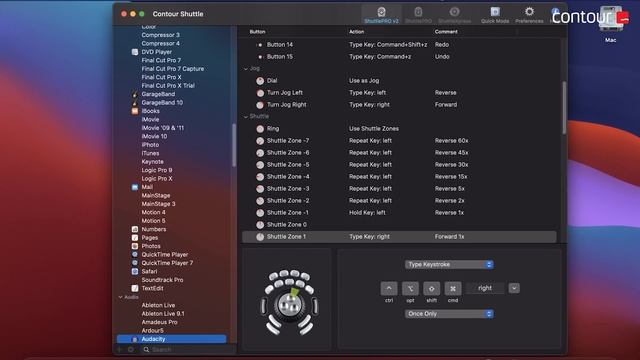Click the ShuttlePRO device illustration
Viewport: 640px width, 360px height.
[289, 302]
